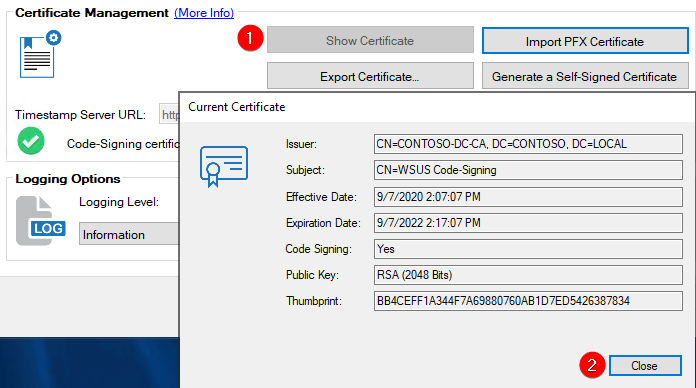Click the Effective Date label
The width and height of the screenshot is (696, 388).
[321, 197]
